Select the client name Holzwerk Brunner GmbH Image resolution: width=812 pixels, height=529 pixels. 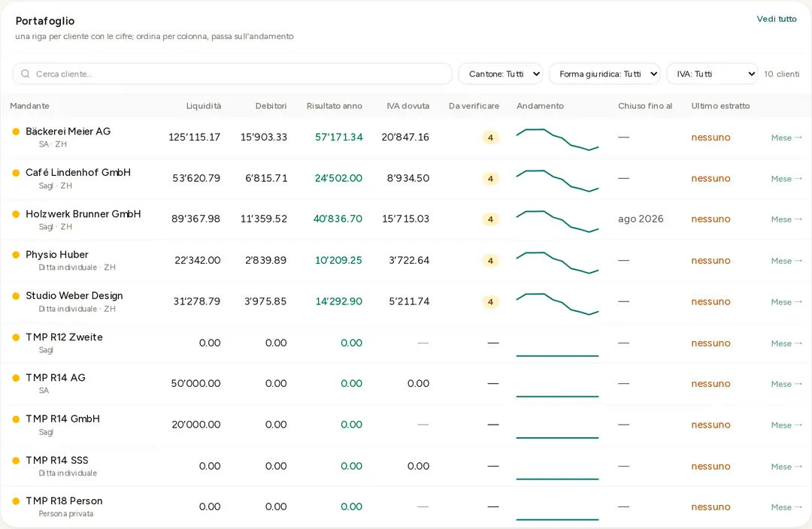tap(83, 213)
